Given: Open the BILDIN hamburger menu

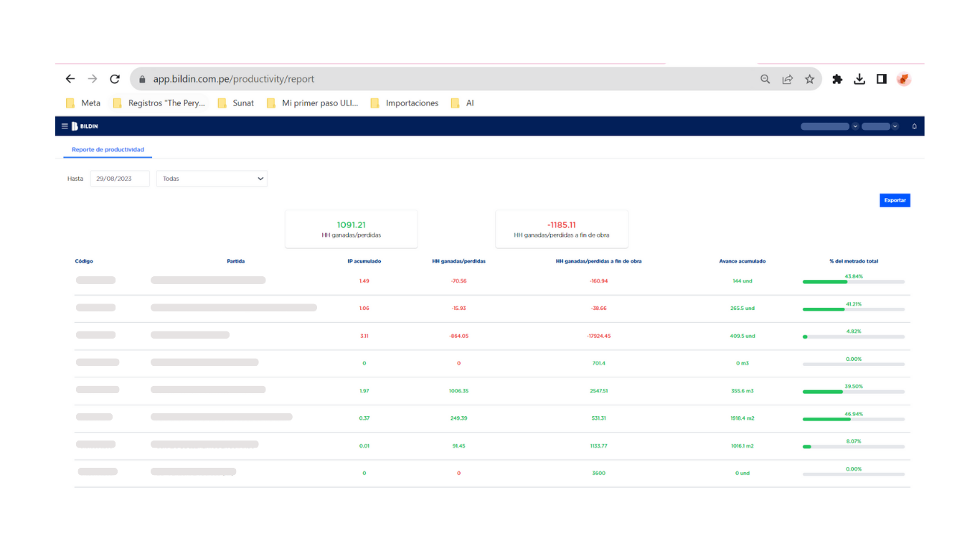Looking at the screenshot, I should point(65,126).
